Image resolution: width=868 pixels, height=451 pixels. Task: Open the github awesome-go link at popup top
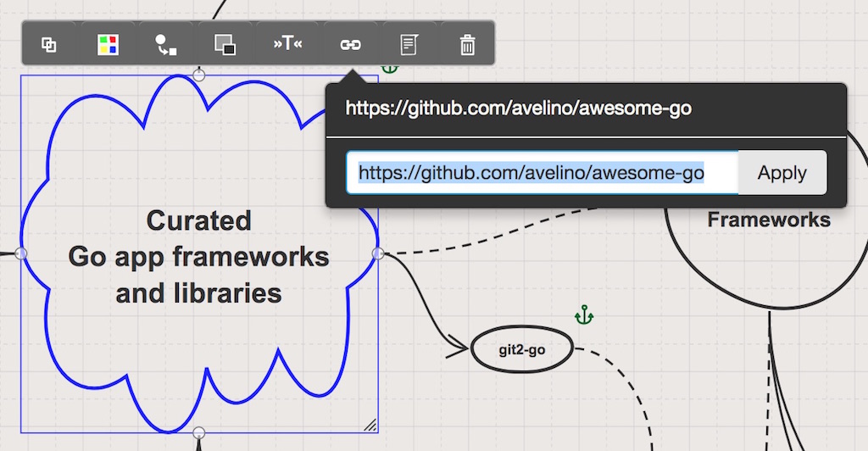point(518,108)
